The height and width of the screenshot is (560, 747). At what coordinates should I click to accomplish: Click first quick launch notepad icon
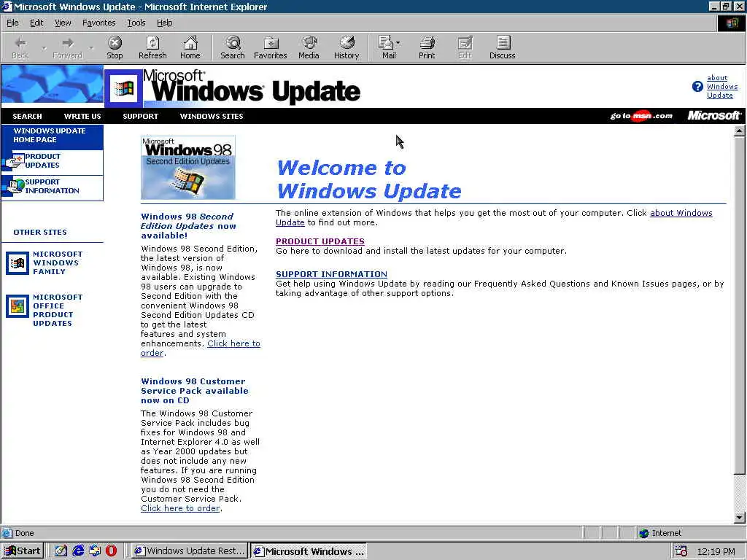[x=61, y=551]
